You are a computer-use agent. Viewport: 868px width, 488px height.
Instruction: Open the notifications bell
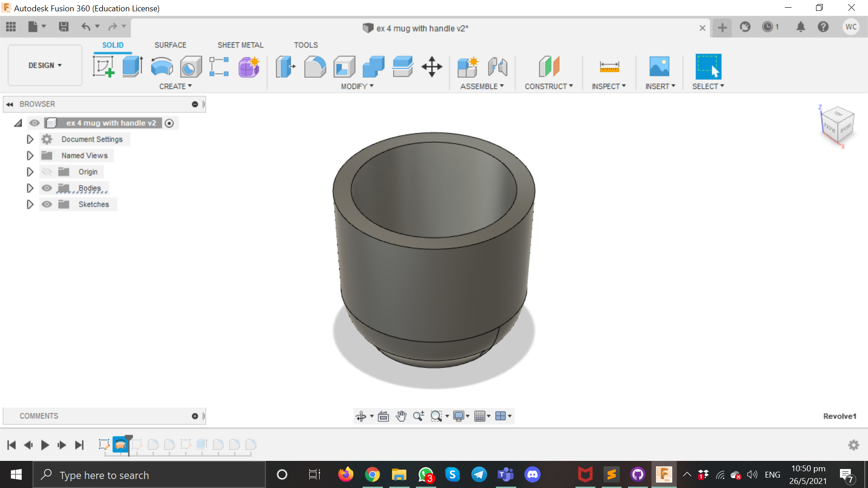[801, 27]
